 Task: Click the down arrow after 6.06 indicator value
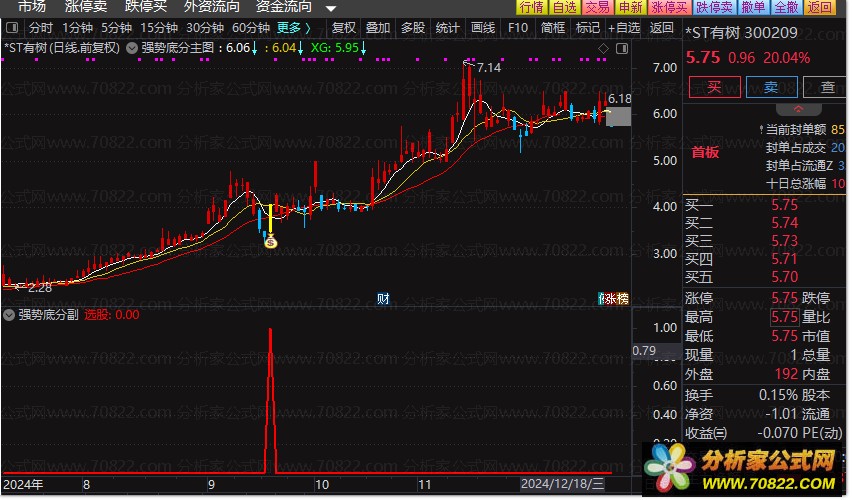click(x=255, y=48)
